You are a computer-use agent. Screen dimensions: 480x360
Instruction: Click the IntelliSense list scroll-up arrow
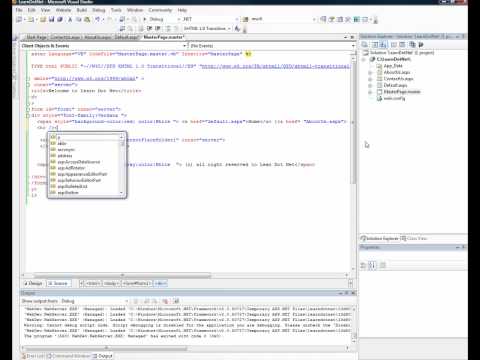pyautogui.click(x=122, y=137)
